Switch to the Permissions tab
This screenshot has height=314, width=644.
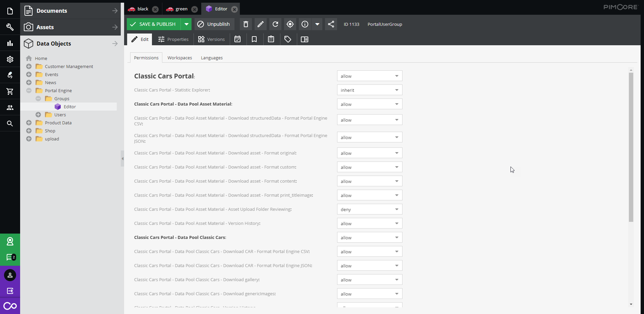pyautogui.click(x=146, y=58)
